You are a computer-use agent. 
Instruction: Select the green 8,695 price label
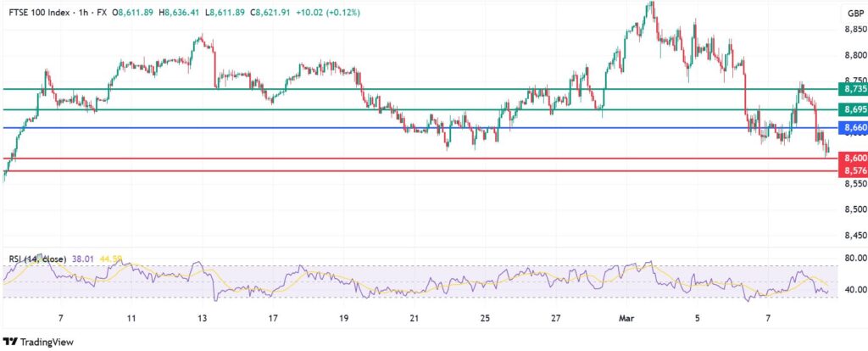(x=852, y=109)
